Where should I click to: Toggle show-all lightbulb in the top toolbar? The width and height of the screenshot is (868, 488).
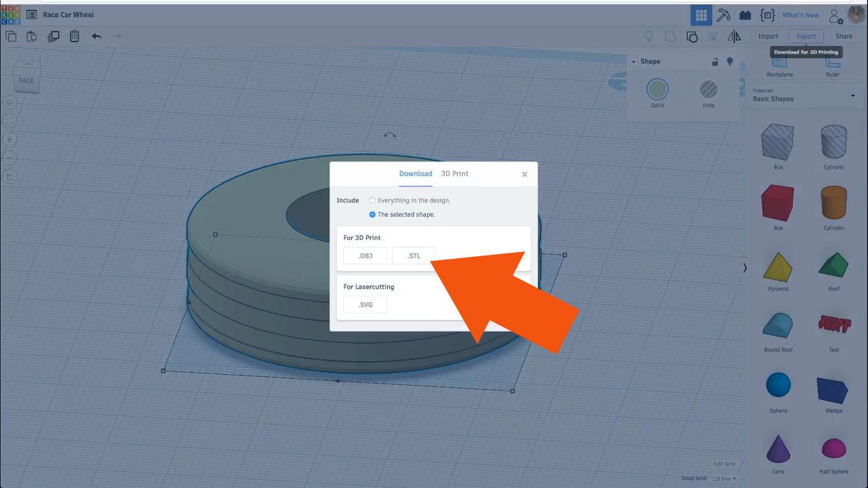point(649,37)
